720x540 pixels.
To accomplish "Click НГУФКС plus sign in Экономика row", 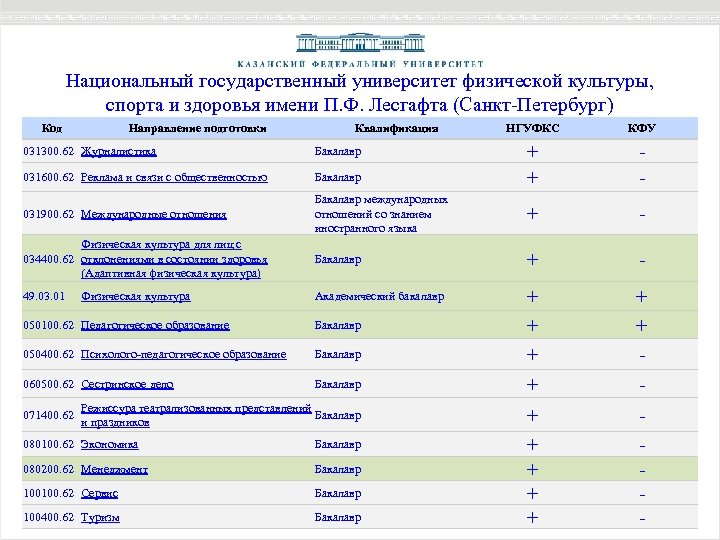I will pyautogui.click(x=532, y=444).
